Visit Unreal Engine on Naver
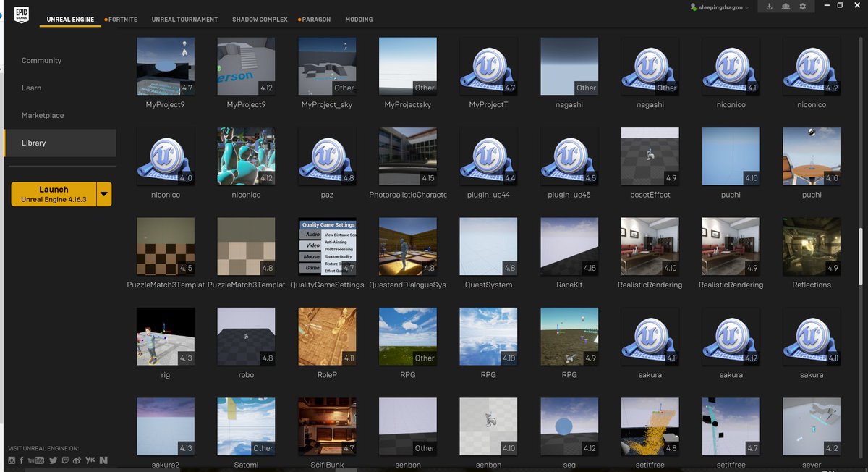 tap(104, 460)
